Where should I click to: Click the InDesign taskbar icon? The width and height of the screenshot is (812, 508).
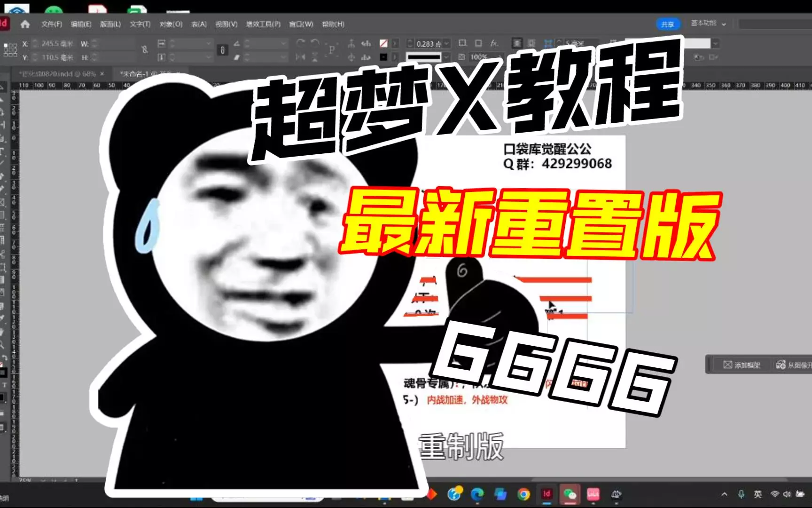point(547,494)
